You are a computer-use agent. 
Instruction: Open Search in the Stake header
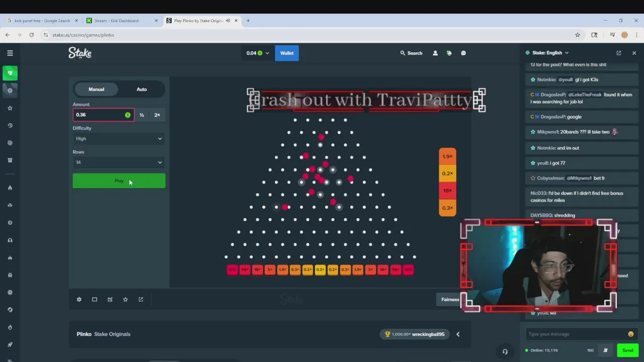[x=412, y=53]
